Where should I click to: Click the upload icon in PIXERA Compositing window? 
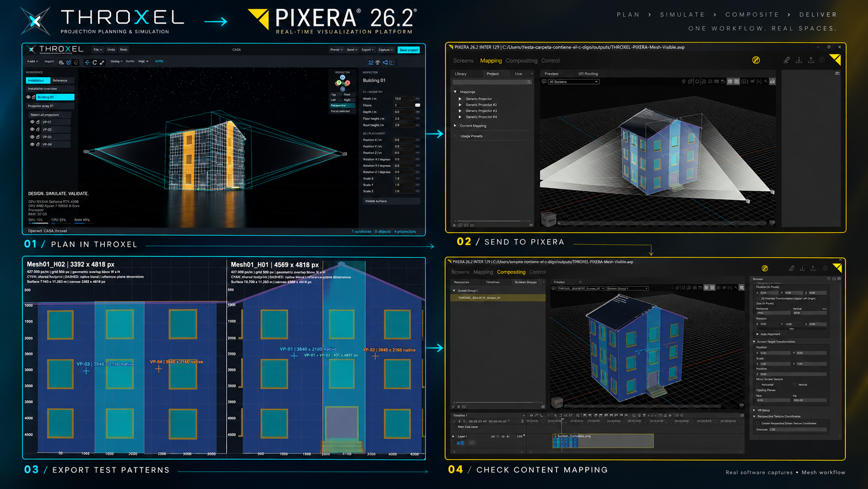pyautogui.click(x=813, y=268)
